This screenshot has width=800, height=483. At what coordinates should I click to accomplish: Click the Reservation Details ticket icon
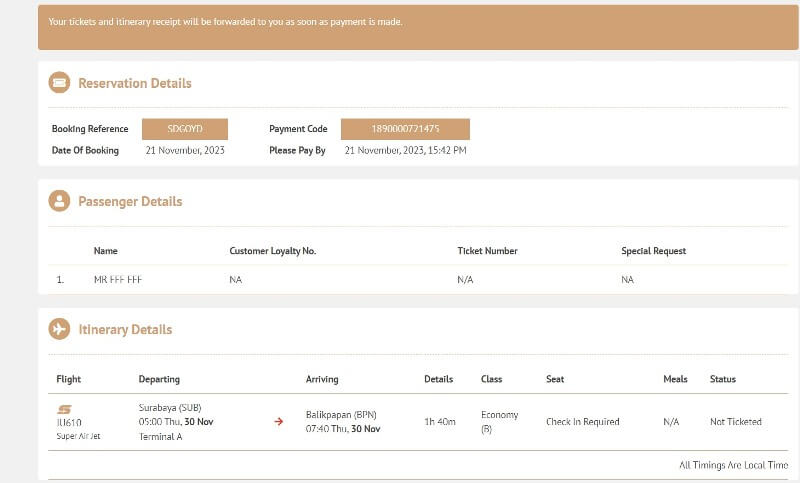(59, 82)
